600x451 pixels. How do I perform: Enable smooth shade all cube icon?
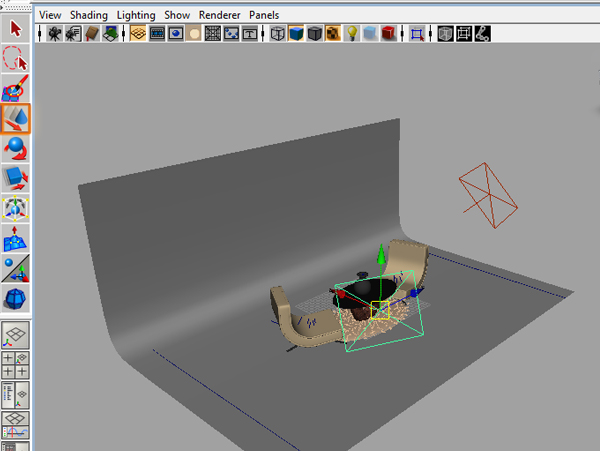coord(296,34)
